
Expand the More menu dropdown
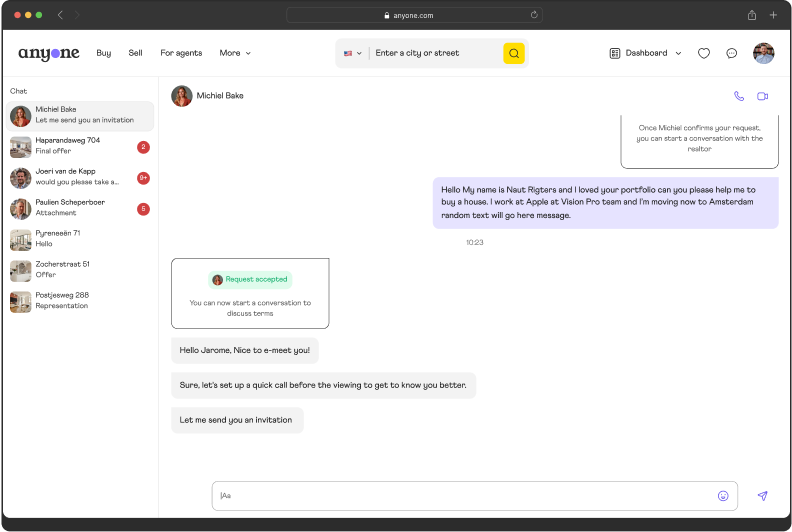point(235,53)
